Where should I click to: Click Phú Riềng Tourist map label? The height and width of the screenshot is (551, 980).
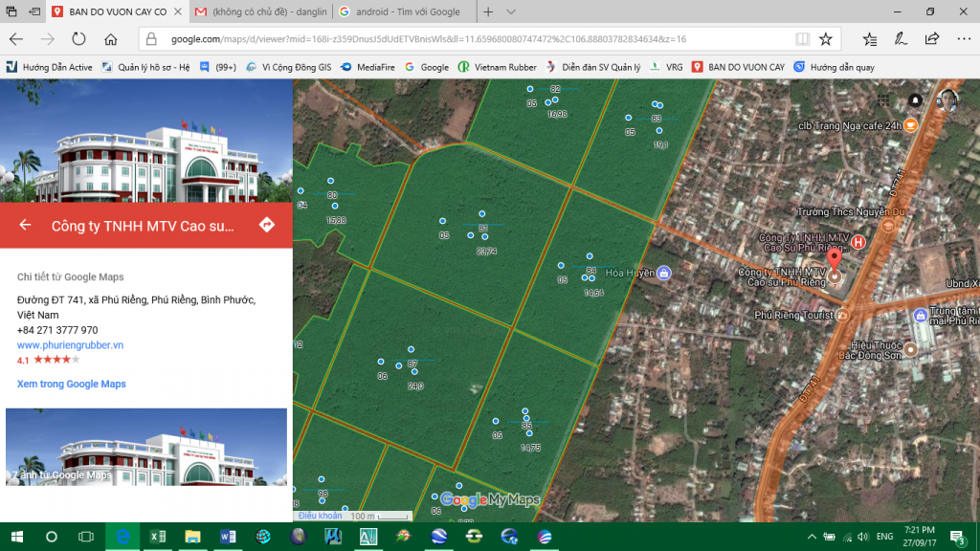click(x=793, y=315)
